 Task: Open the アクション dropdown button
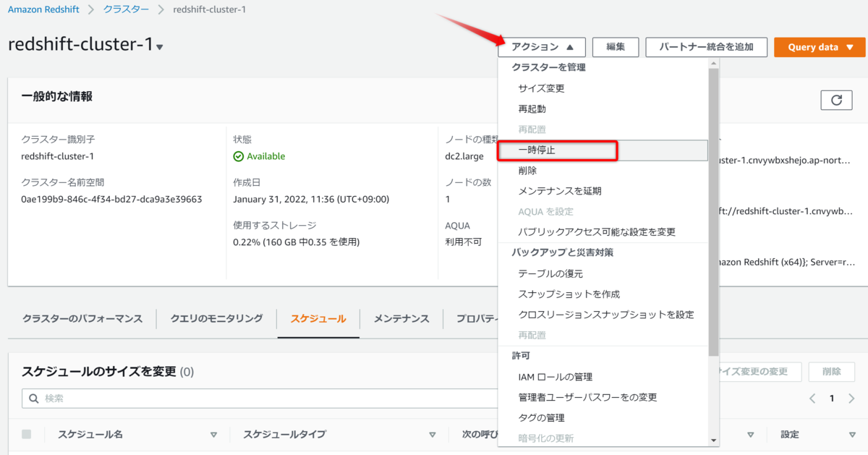(x=542, y=47)
